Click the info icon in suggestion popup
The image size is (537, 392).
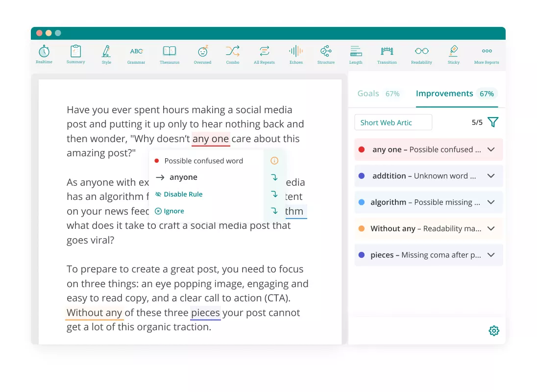[274, 161]
